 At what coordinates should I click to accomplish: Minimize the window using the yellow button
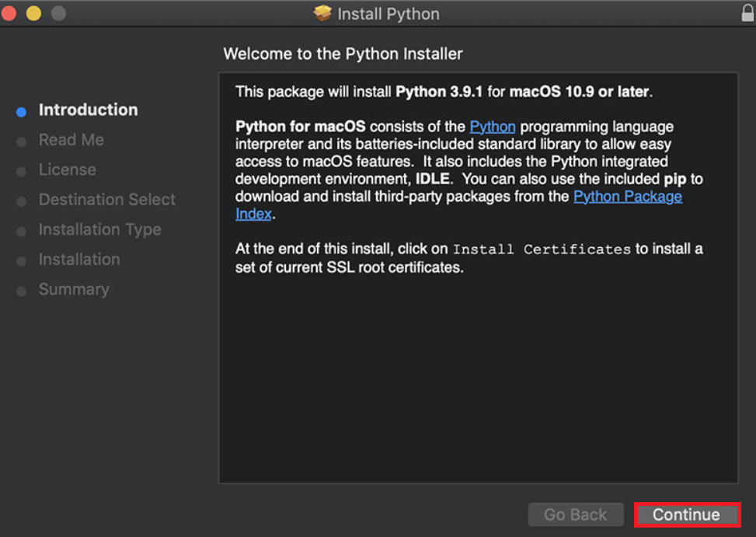click(x=33, y=13)
